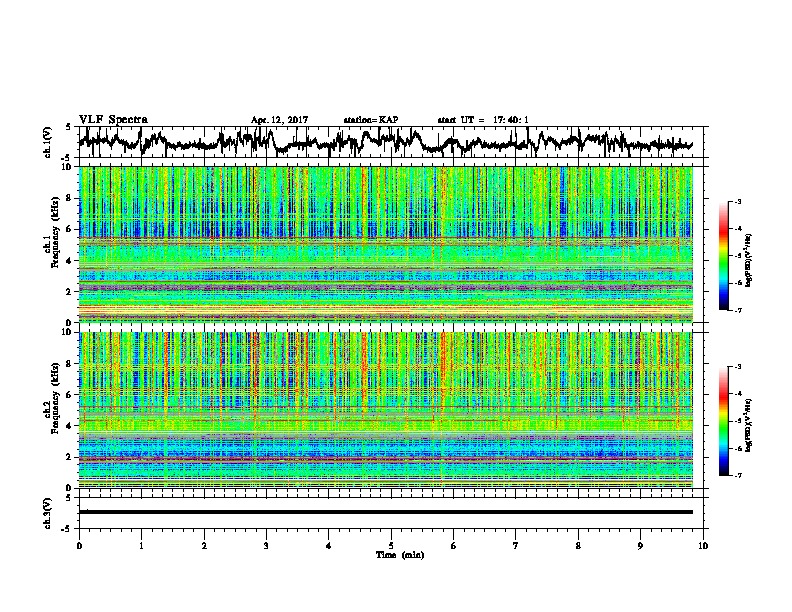Select the "start UT = 17:40: 1" text

pos(483,120)
